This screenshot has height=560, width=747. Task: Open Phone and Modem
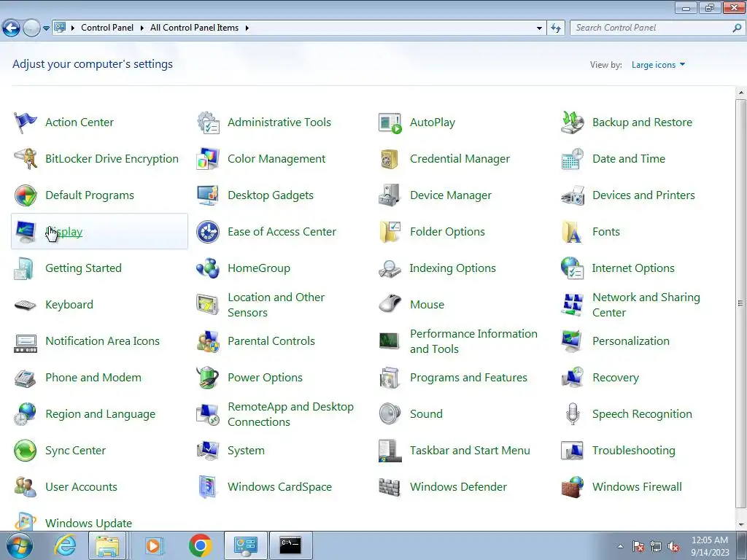(x=93, y=378)
